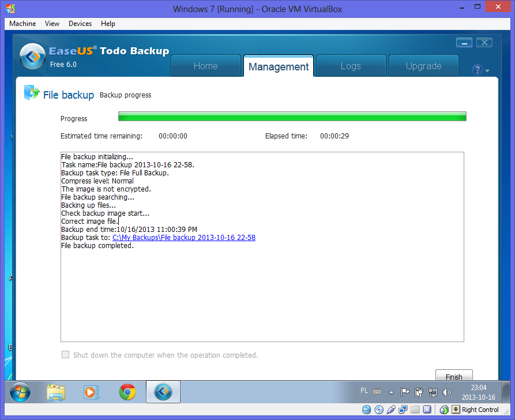Open Windows Explorer from taskbar
The width and height of the screenshot is (515, 420).
56,392
